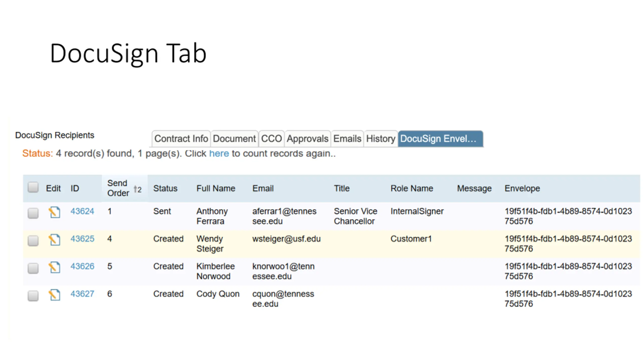Screen dimensions: 644x362
Task: Select email aferrar1@tennessee.edu
Action: (284, 216)
